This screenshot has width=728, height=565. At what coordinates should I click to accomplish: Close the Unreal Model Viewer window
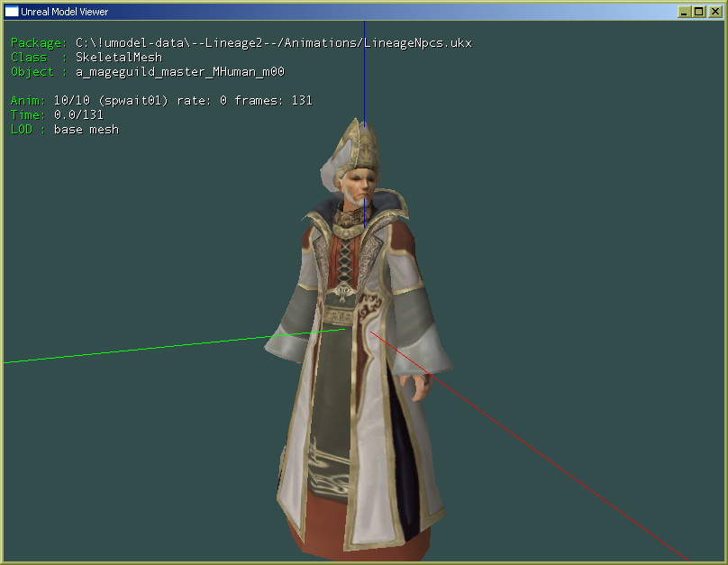pyautogui.click(x=715, y=12)
